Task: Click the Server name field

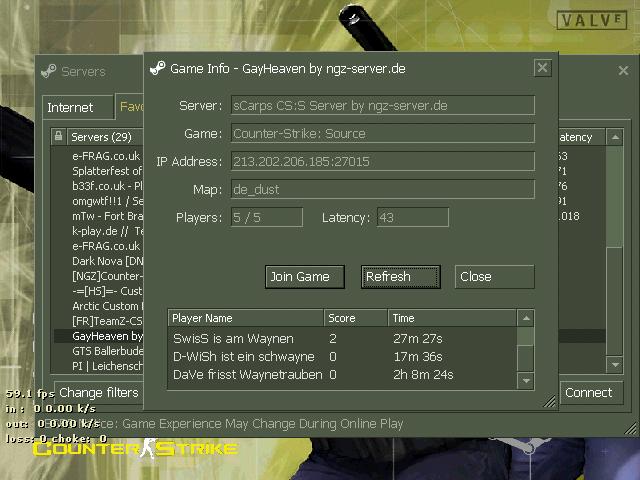Action: click(x=383, y=105)
